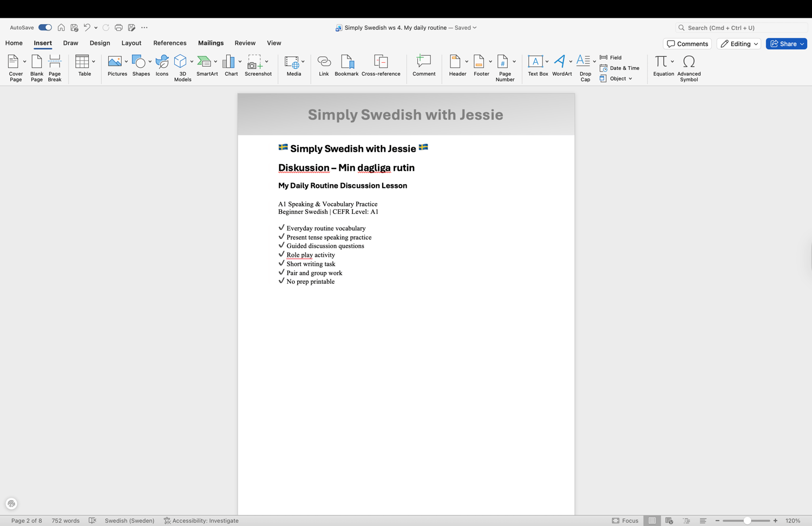
Task: Toggle the AutoSave switch
Action: click(x=45, y=28)
